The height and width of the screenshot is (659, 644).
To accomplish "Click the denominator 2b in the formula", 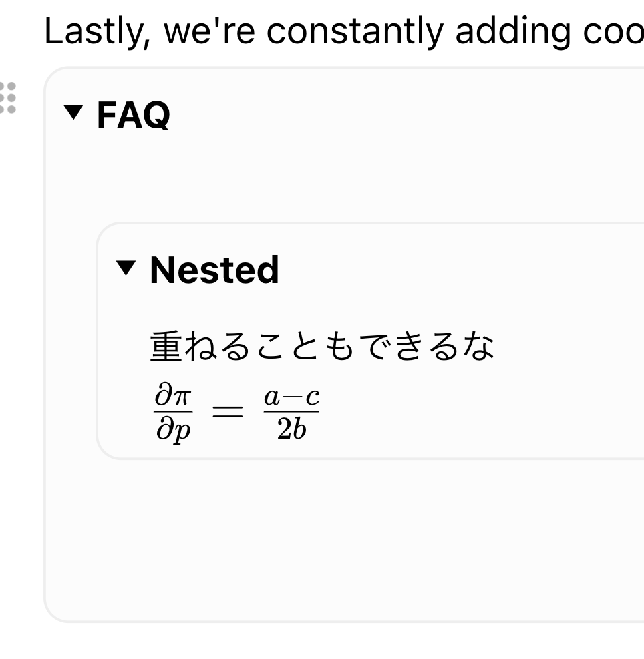I will click(x=291, y=429).
